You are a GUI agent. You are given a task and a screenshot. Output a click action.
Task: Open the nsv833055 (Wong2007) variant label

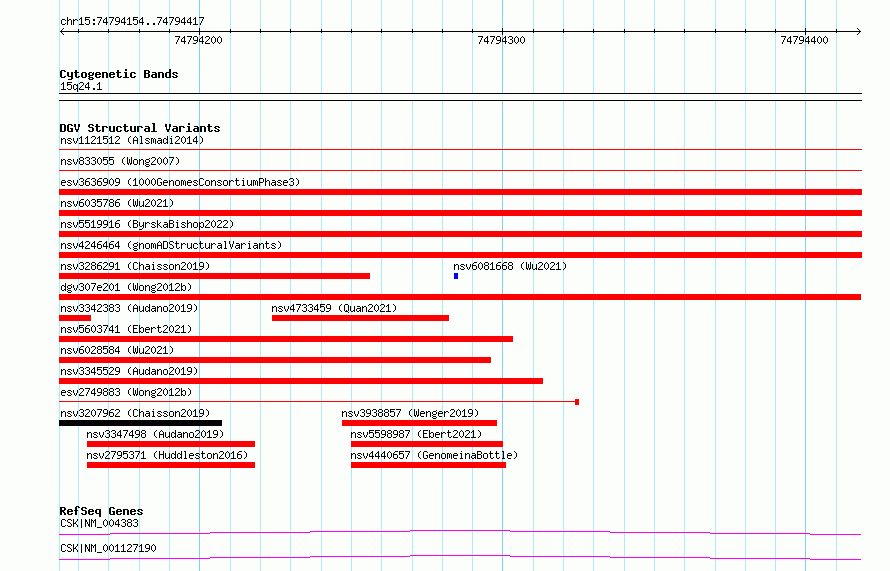[x=120, y=161]
